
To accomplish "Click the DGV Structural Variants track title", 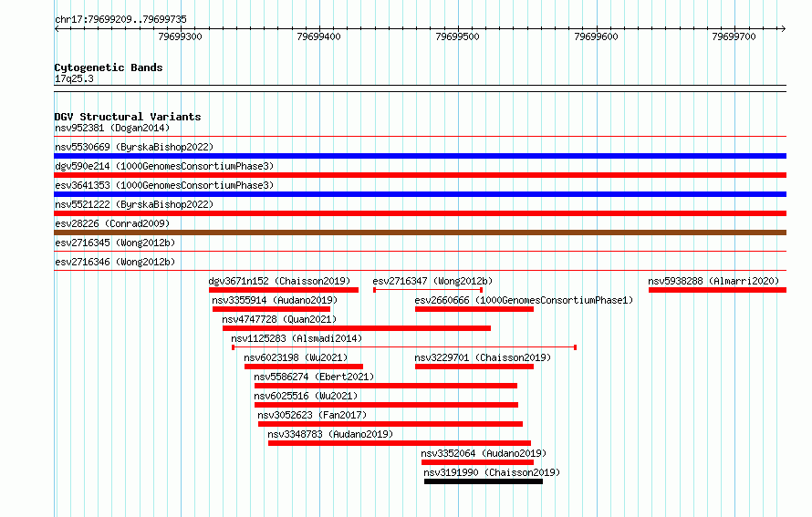I will tap(128, 117).
